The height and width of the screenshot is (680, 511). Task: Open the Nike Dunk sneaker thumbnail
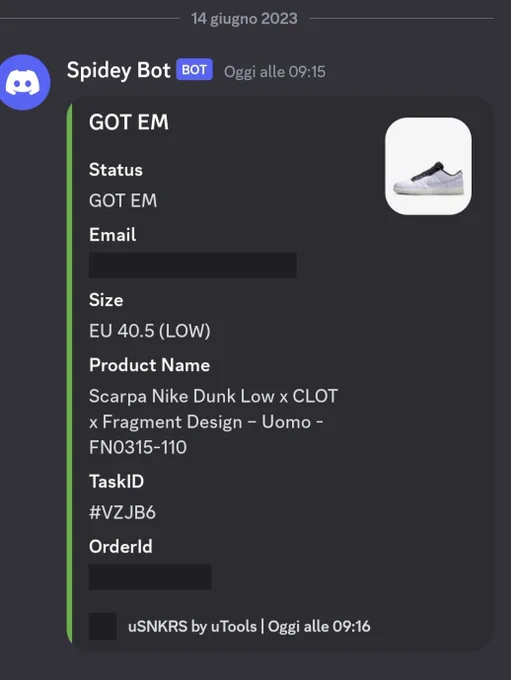pos(428,166)
